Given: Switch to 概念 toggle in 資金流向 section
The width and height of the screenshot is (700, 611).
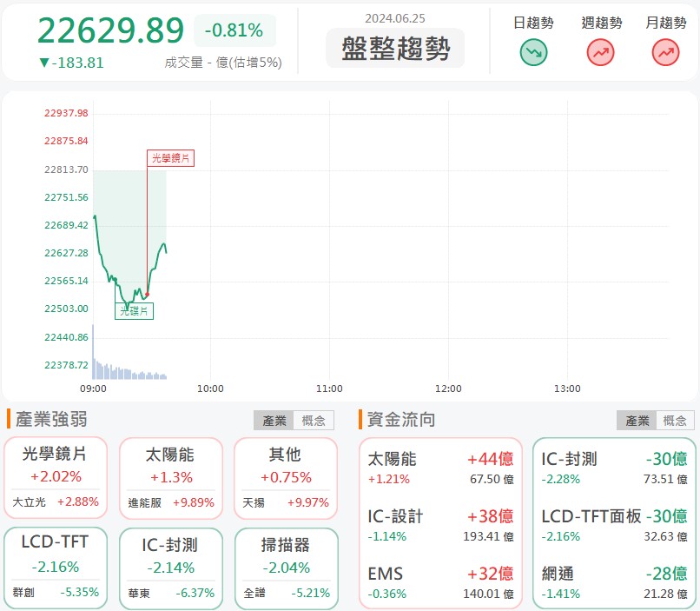Looking at the screenshot, I should (675, 421).
